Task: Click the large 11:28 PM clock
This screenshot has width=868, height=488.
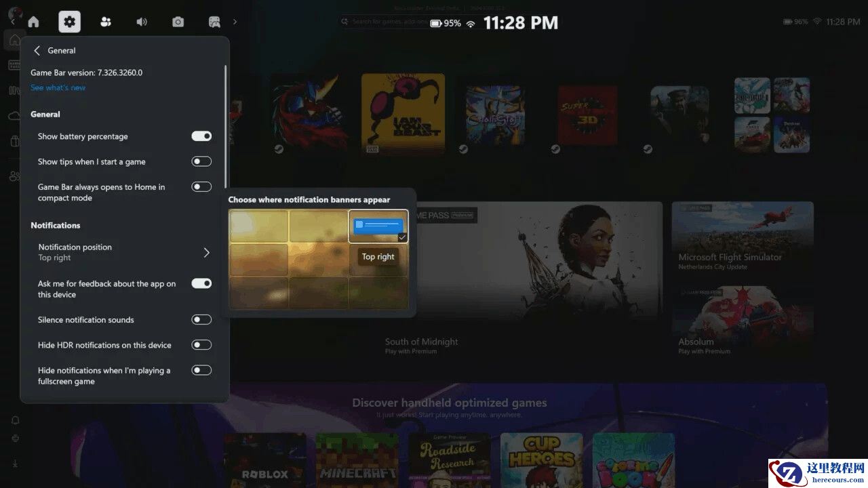Action: pyautogui.click(x=521, y=23)
